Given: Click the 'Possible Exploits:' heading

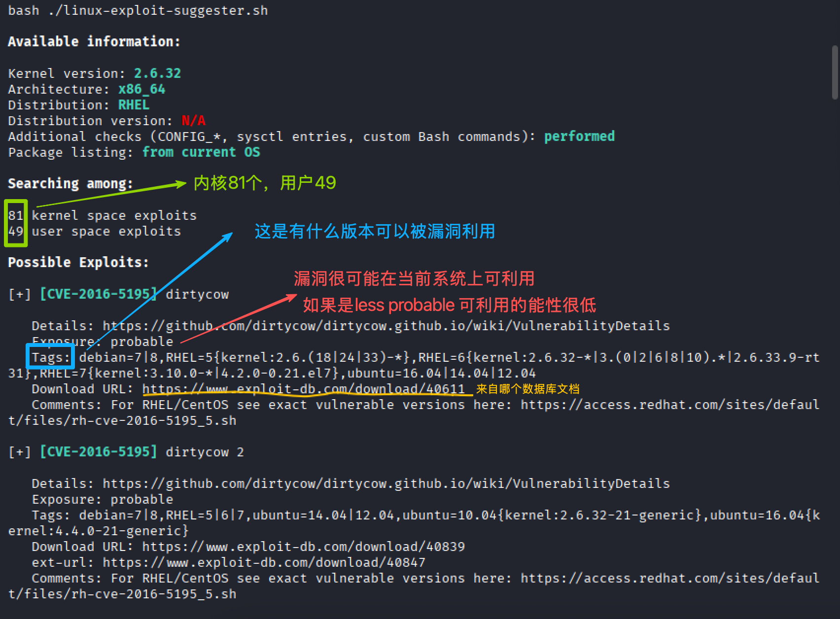Looking at the screenshot, I should tap(78, 262).
